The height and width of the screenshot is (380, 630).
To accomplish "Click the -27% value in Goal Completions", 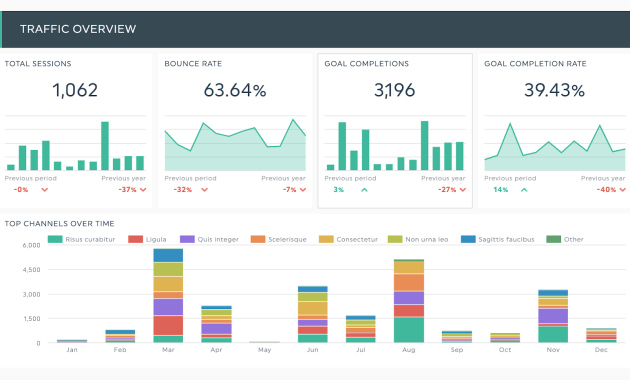I will tap(447, 190).
